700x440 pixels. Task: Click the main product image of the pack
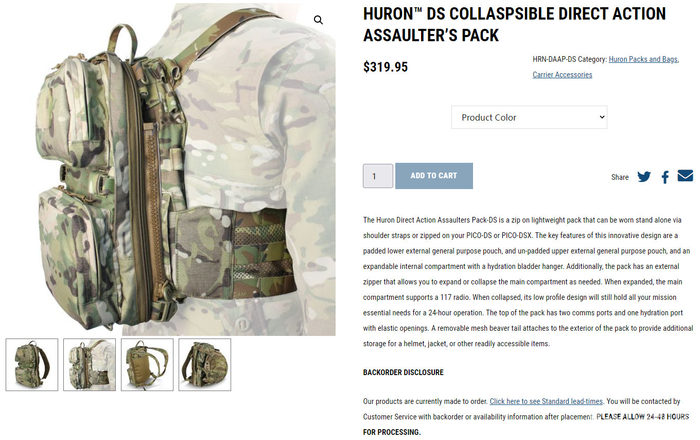coord(170,170)
